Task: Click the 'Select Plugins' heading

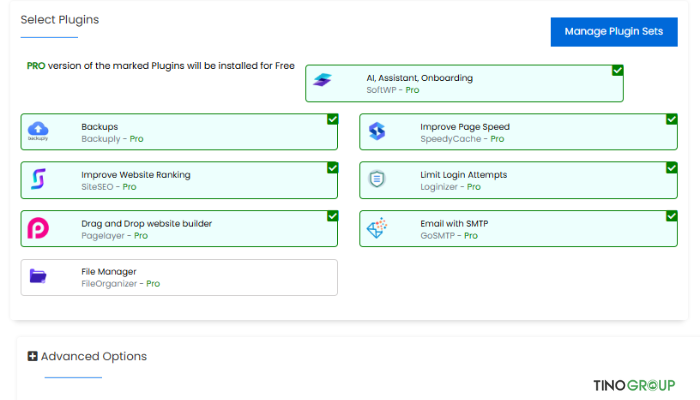Action: pos(60,20)
